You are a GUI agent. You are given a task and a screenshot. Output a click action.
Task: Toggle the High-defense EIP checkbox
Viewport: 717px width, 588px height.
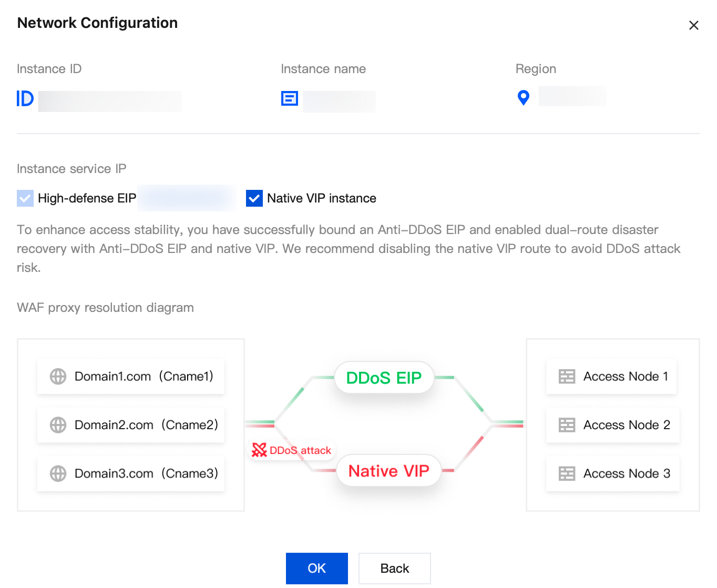point(25,198)
